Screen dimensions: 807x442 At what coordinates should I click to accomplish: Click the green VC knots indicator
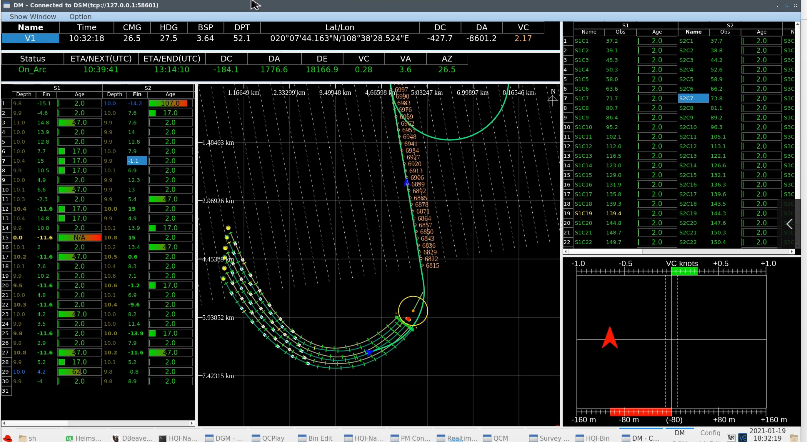point(683,273)
